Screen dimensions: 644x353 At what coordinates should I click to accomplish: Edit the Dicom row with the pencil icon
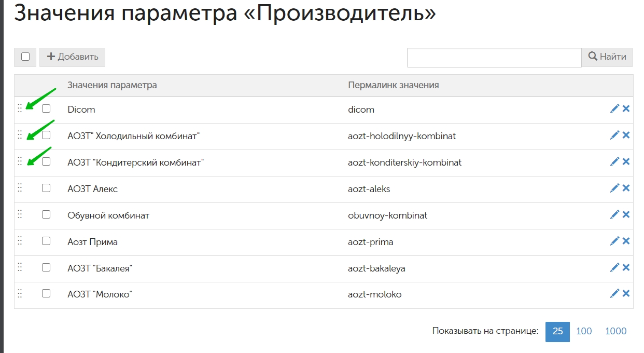(614, 108)
